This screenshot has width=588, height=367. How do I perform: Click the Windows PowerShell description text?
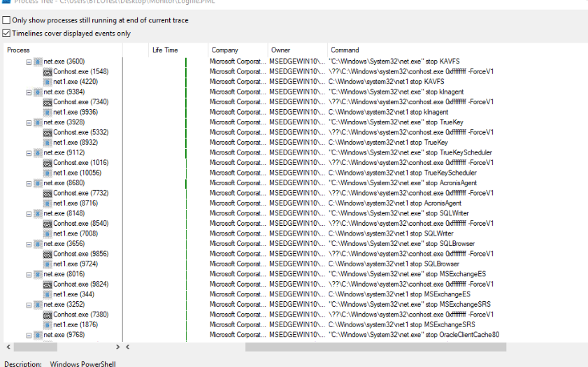83,364
